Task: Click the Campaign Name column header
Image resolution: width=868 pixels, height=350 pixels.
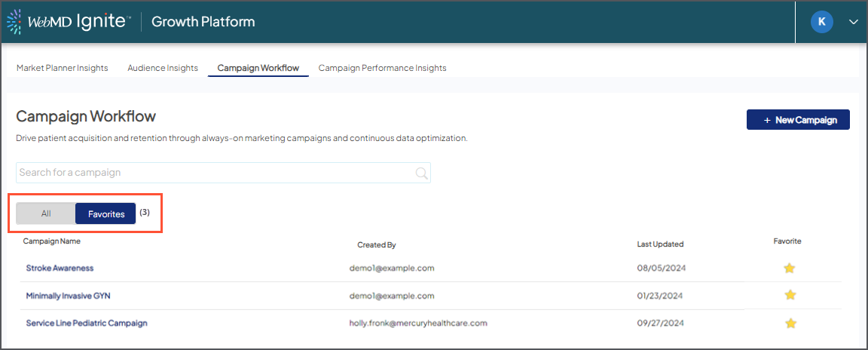Action: coord(52,241)
